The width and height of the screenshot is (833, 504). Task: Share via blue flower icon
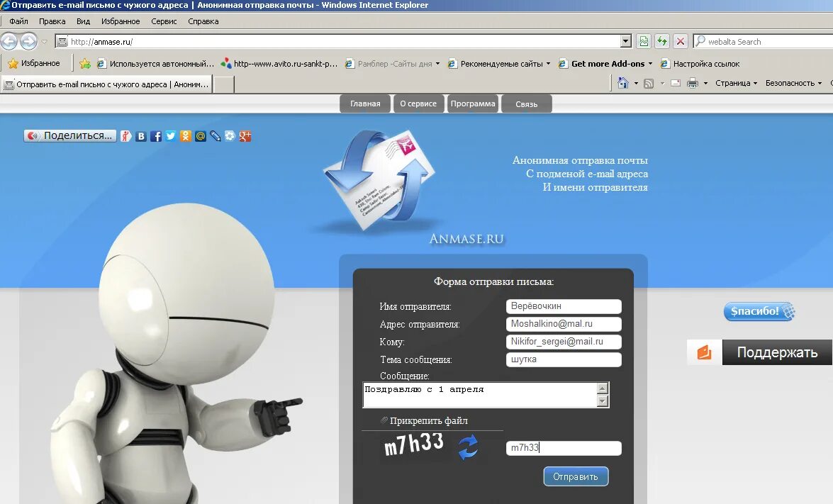pyautogui.click(x=230, y=136)
